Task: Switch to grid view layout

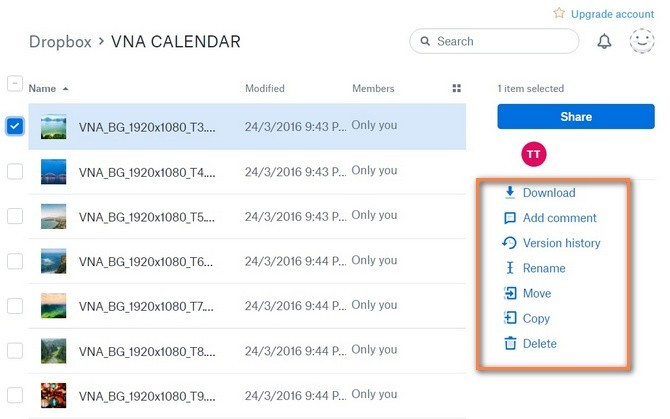Action: pyautogui.click(x=457, y=89)
